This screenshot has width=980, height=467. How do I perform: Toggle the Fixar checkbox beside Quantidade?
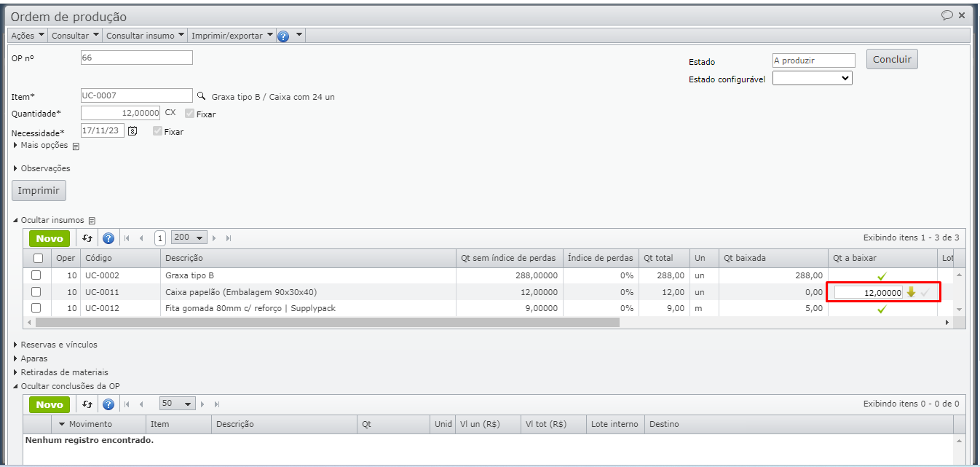pos(189,114)
